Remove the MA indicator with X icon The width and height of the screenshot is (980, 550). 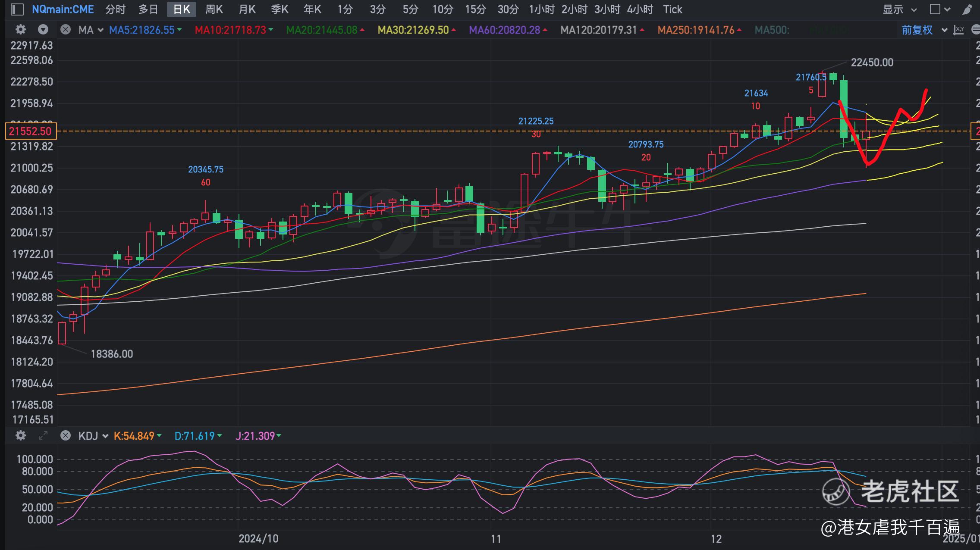pyautogui.click(x=66, y=30)
